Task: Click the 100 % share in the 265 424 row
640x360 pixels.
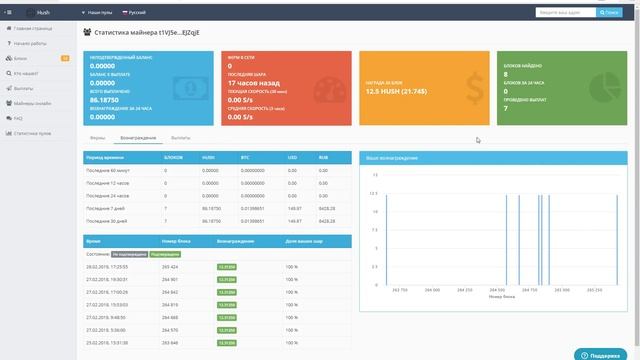Action: 291,267
